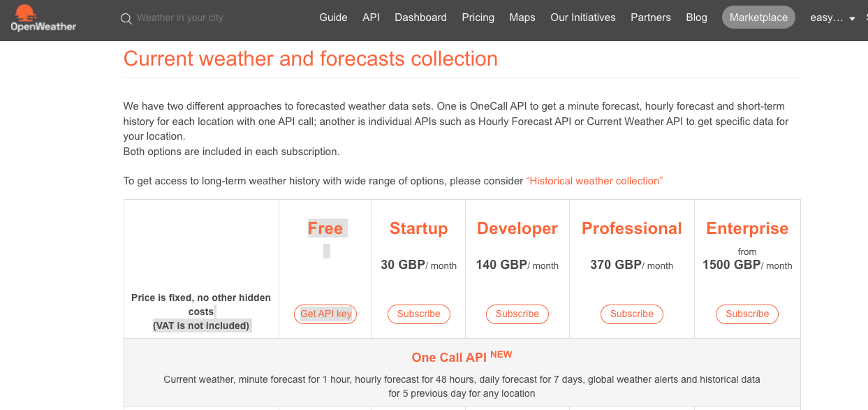The image size is (868, 410).
Task: Subscribe to the Developer plan
Action: pos(517,314)
